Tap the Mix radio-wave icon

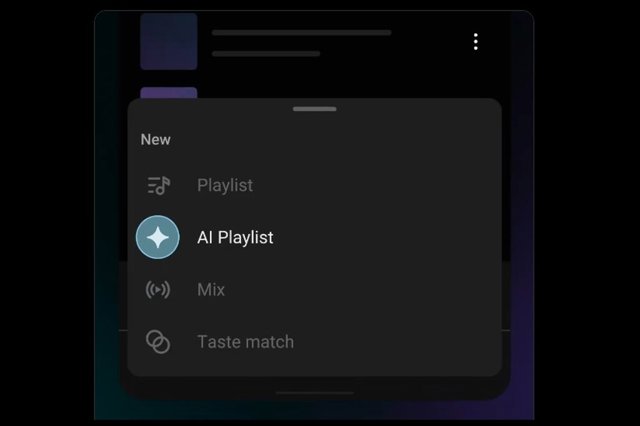coord(158,290)
